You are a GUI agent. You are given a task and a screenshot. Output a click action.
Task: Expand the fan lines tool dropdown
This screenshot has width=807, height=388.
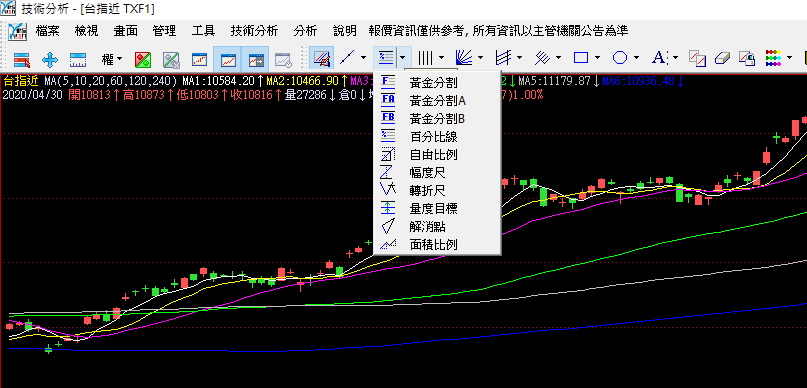pos(480,58)
